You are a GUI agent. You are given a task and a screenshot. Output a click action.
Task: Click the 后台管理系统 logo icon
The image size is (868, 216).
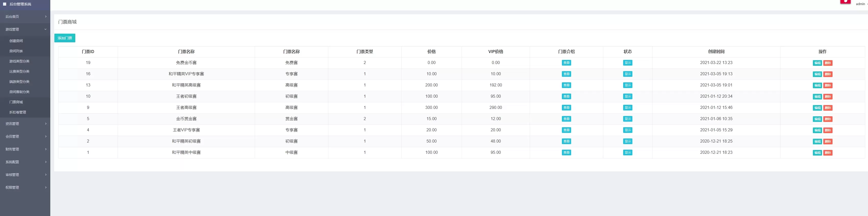[x=5, y=4]
